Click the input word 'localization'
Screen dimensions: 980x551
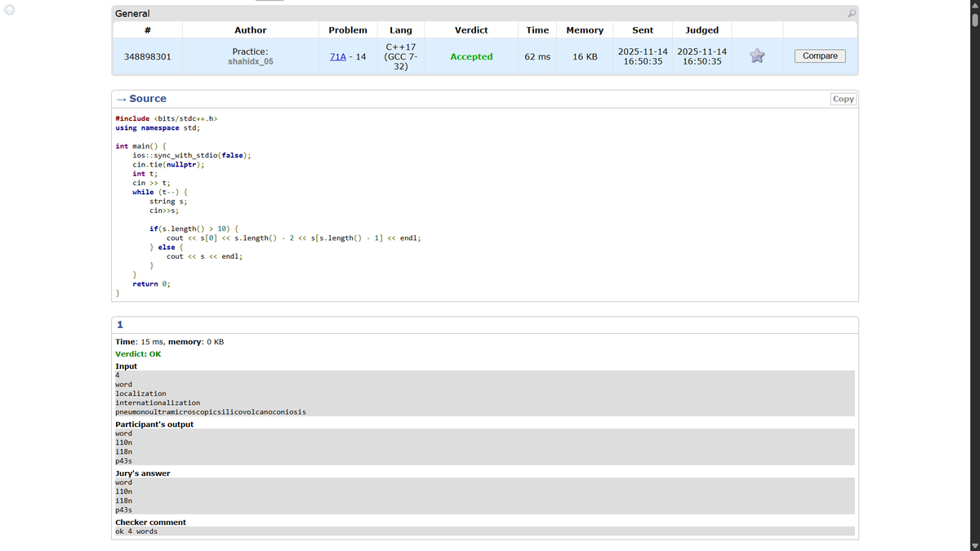tap(140, 393)
